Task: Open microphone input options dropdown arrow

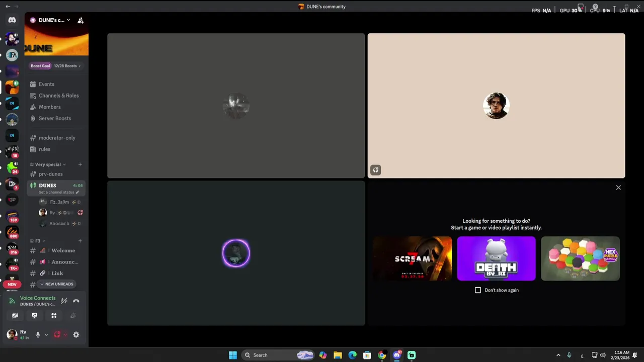Action: tap(46, 335)
